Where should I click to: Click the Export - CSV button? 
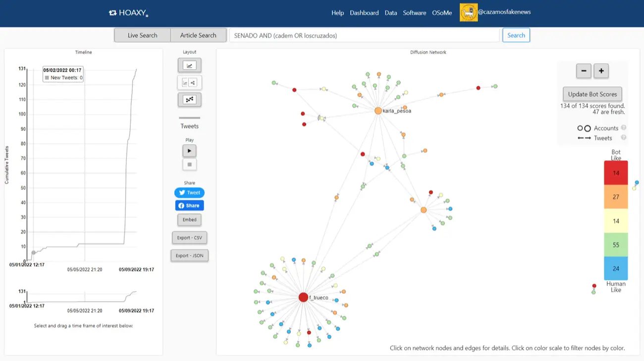[189, 238]
